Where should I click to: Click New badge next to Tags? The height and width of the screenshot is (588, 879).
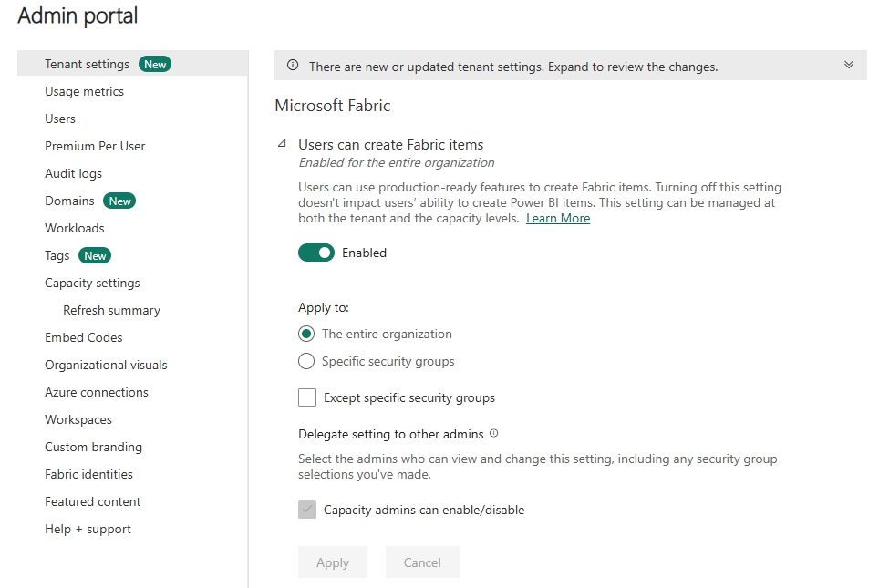(95, 255)
